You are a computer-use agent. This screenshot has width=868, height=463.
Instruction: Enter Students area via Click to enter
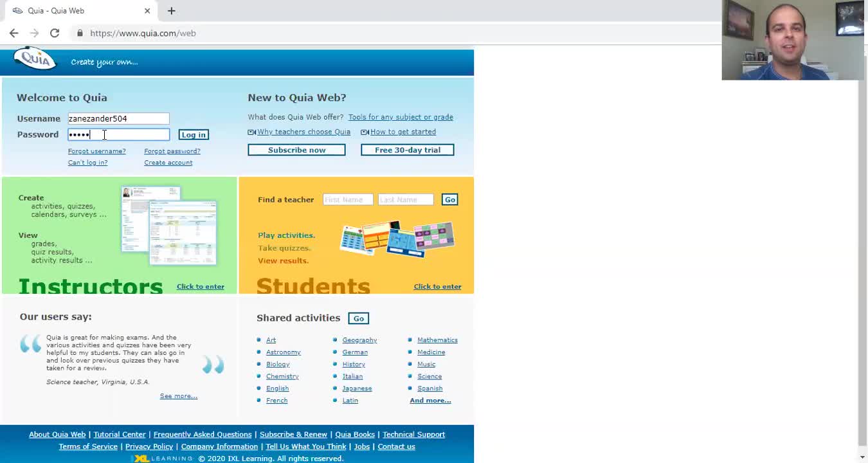pyautogui.click(x=437, y=287)
